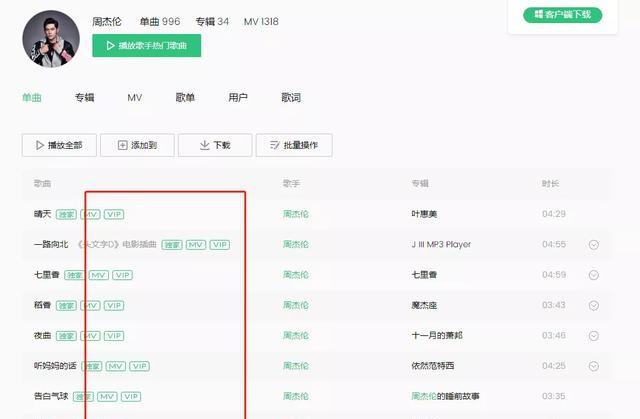The width and height of the screenshot is (640, 419).
Task: Open the 歌单 tab
Action: (x=185, y=98)
